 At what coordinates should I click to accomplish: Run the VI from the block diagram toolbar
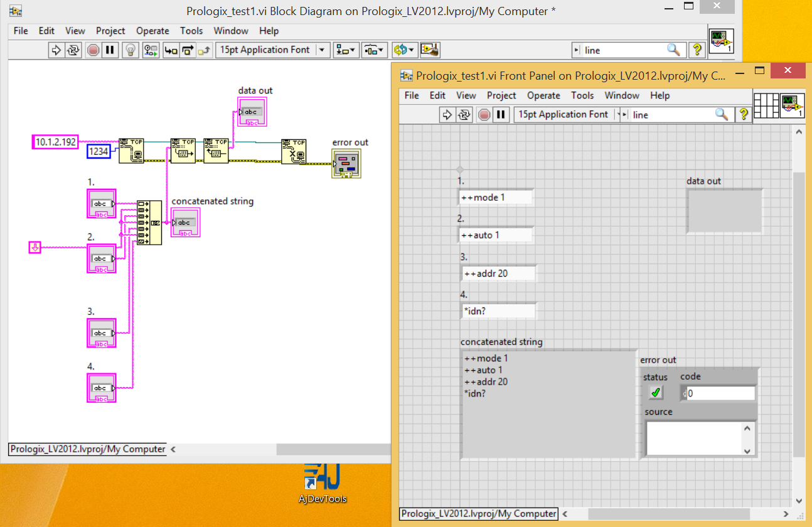click(x=56, y=50)
